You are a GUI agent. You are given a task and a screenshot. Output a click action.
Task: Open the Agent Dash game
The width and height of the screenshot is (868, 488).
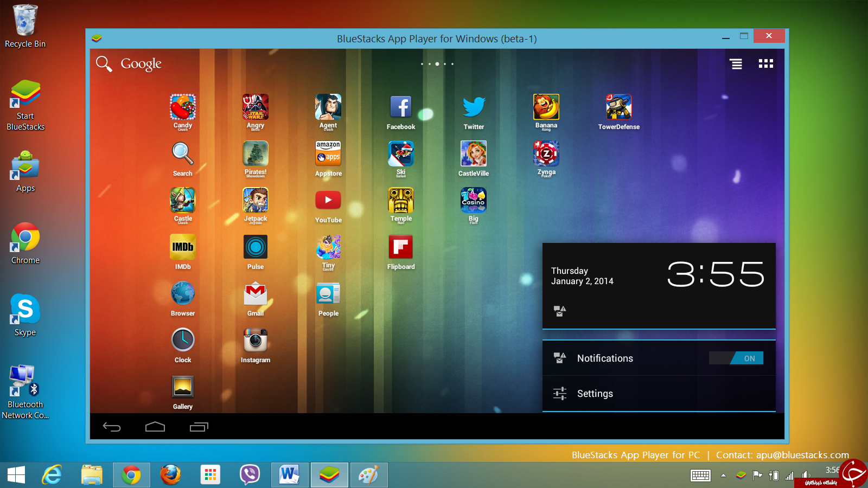click(x=328, y=107)
